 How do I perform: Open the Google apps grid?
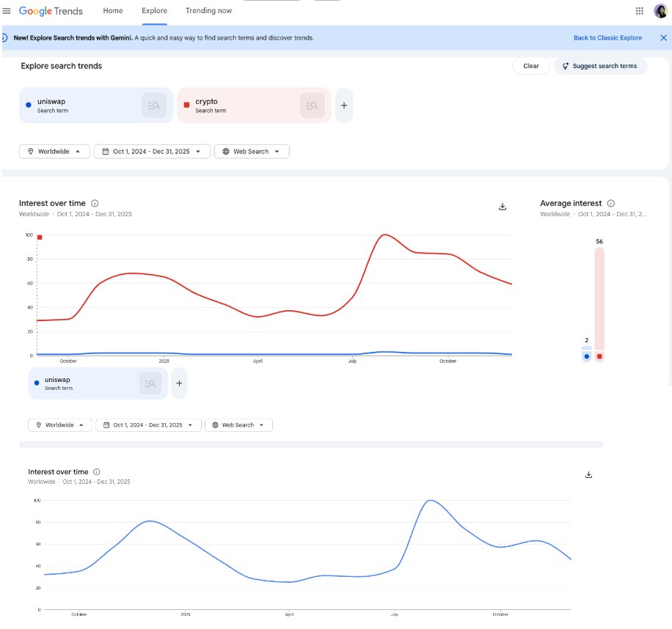pyautogui.click(x=639, y=11)
